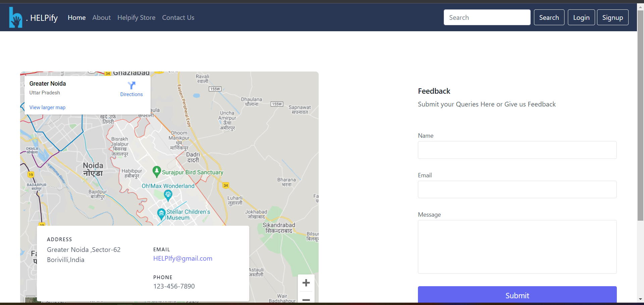Viewport: 644px width, 305px height.
Task: Click the Sikandrabad label on map
Action: click(x=279, y=228)
